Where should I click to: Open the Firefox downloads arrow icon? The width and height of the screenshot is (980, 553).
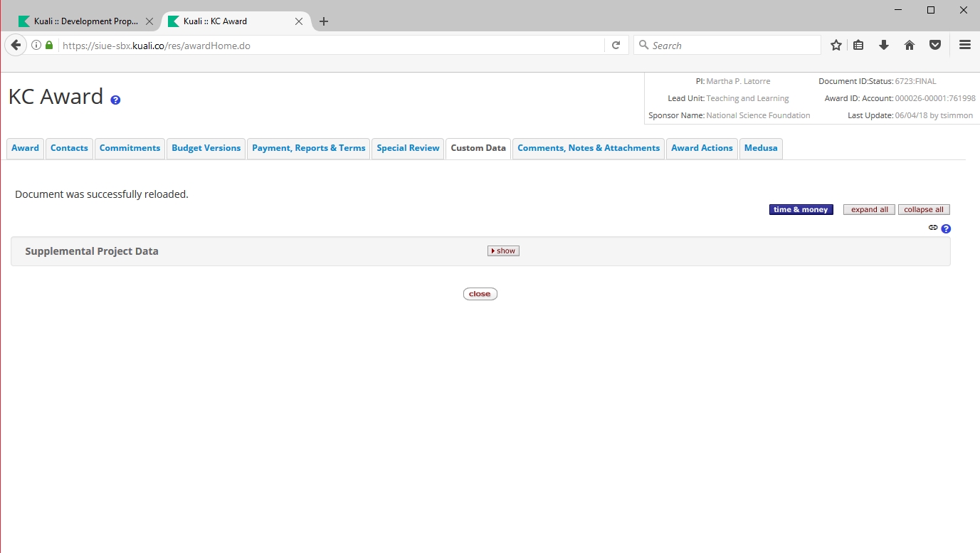point(884,46)
